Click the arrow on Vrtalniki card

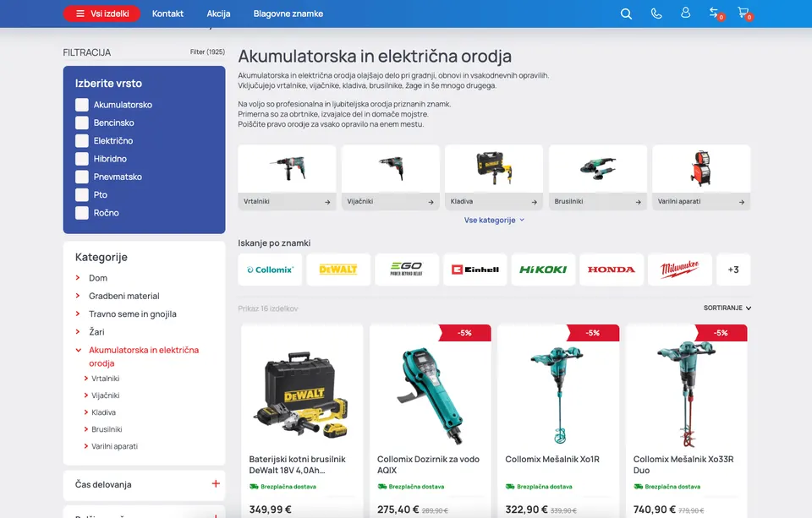tap(327, 202)
